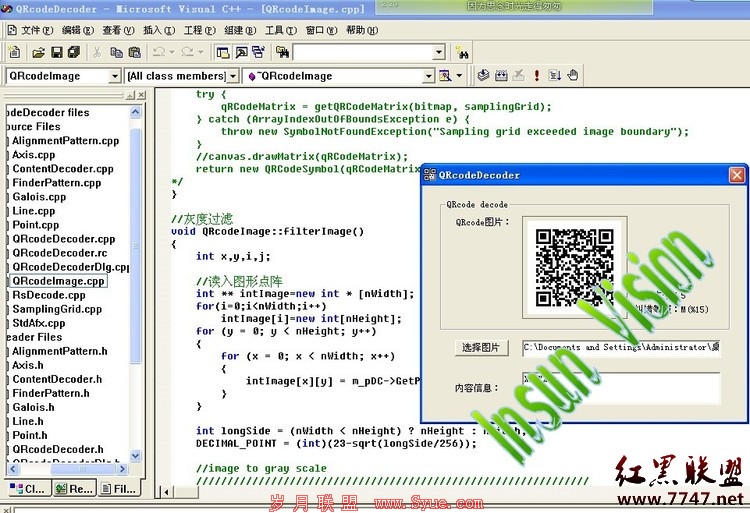
Task: Open the 组建 (Build) menu
Action: [x=240, y=30]
